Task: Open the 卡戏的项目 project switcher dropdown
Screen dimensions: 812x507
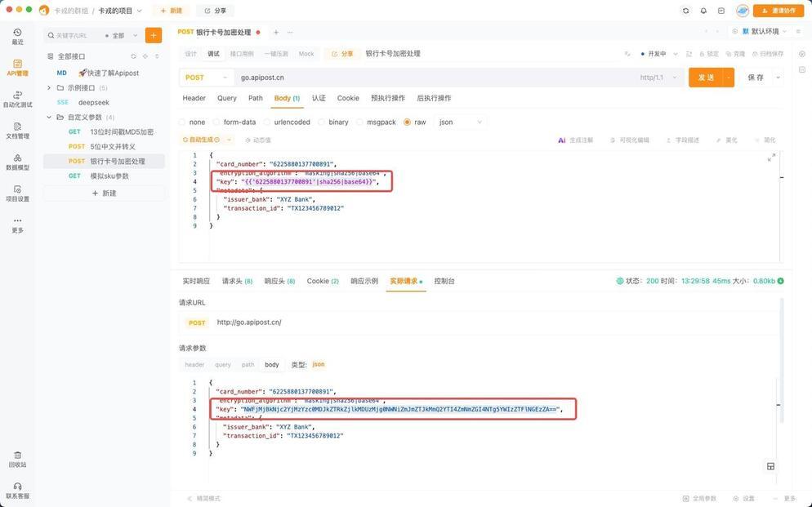Action: (120, 11)
